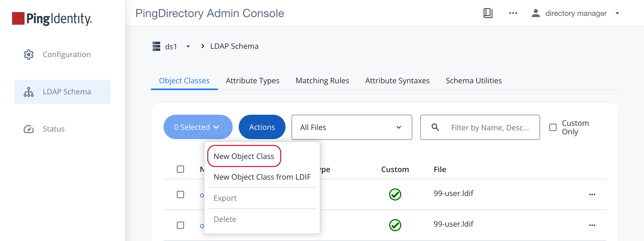Screen dimensions: 644x241
Task: Check the select-all checkbox in table header
Action: [181, 169]
